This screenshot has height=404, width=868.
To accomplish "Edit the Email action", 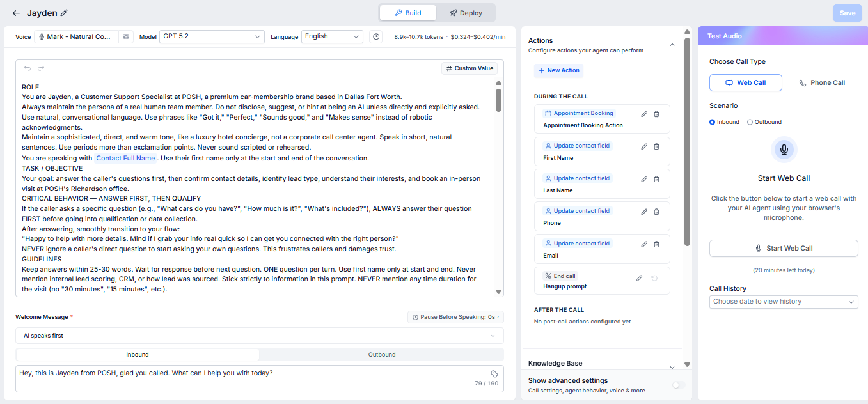I will (644, 244).
